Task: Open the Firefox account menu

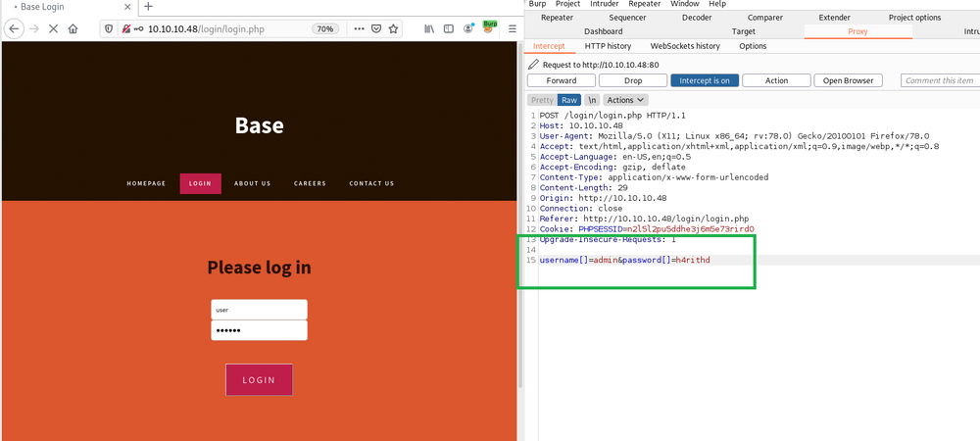Action: pyautogui.click(x=468, y=28)
